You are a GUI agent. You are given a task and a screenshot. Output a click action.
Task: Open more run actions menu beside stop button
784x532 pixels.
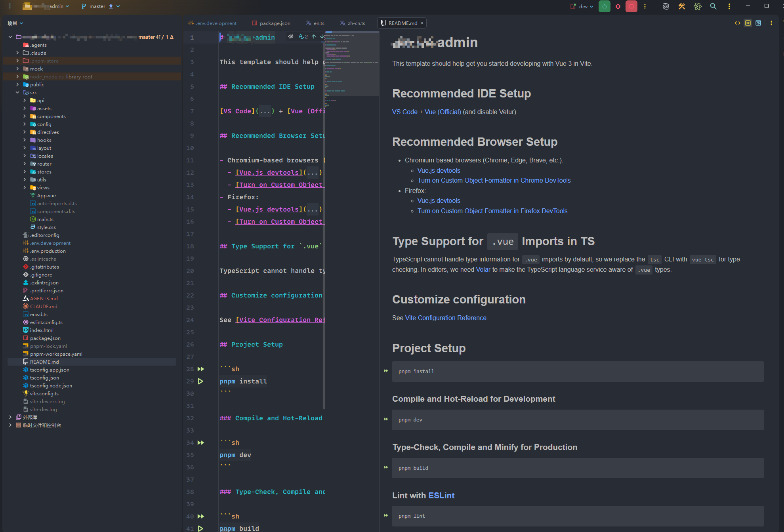pyautogui.click(x=645, y=6)
